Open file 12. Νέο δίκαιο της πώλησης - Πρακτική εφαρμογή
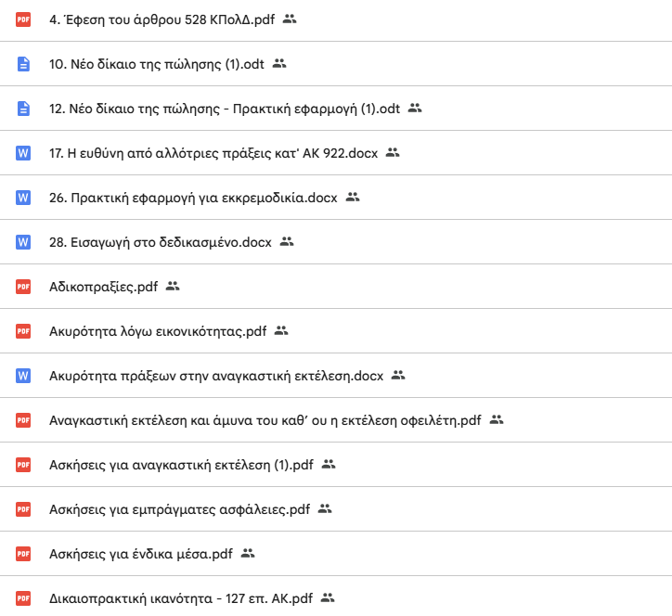The height and width of the screenshot is (616, 672). click(x=224, y=109)
